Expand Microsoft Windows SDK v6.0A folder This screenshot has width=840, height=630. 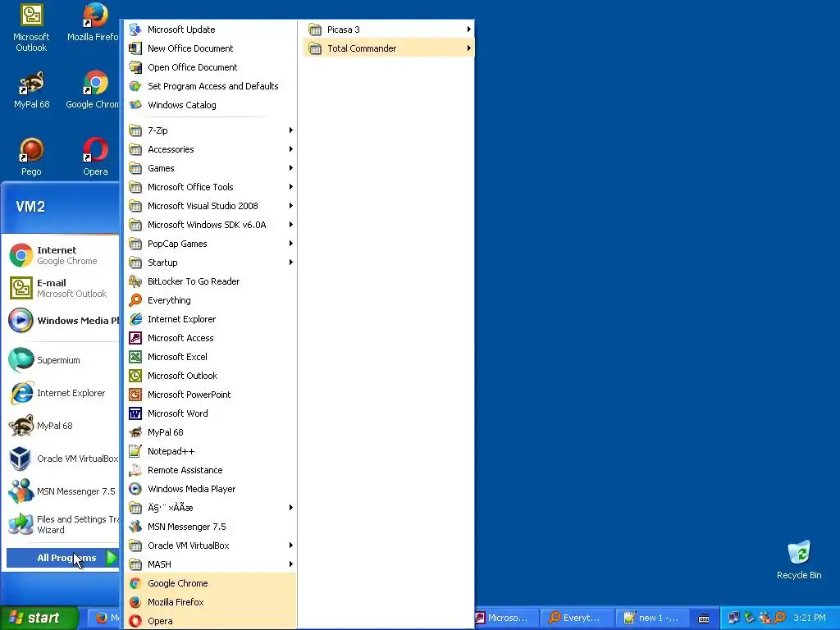210,225
